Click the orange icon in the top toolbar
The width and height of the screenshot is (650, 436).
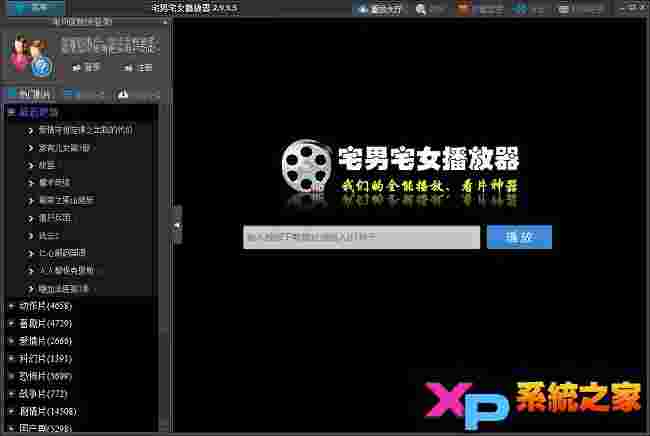pos(463,9)
